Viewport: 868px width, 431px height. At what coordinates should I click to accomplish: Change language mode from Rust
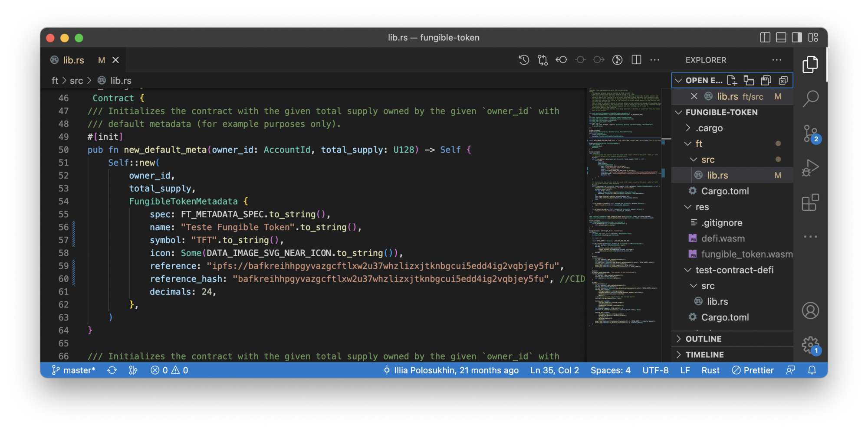coord(710,370)
